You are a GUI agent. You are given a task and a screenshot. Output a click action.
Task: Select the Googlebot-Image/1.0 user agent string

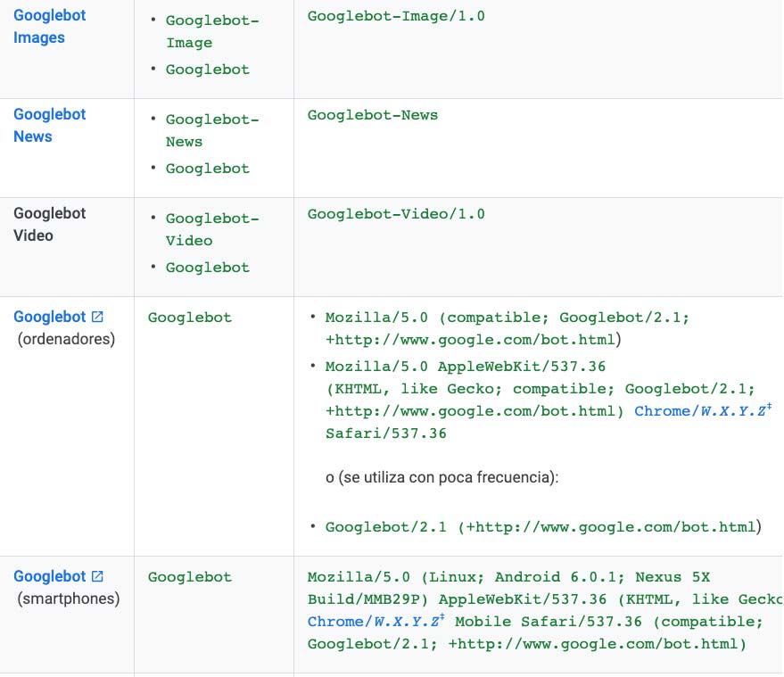click(394, 16)
